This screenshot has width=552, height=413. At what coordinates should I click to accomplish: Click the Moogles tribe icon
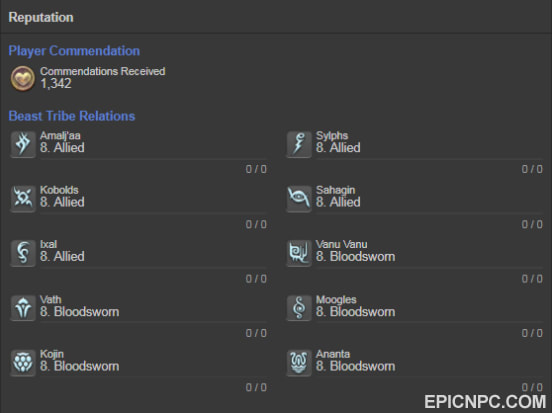[299, 308]
